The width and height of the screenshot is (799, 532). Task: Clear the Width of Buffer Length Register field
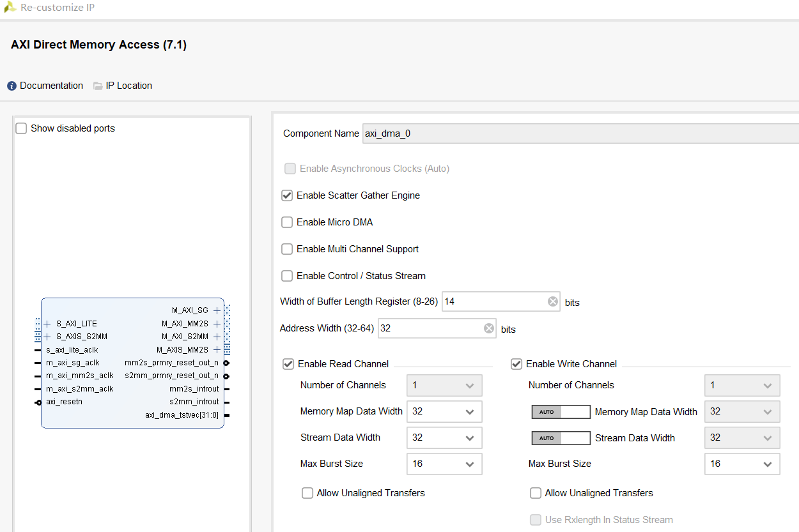coord(552,301)
